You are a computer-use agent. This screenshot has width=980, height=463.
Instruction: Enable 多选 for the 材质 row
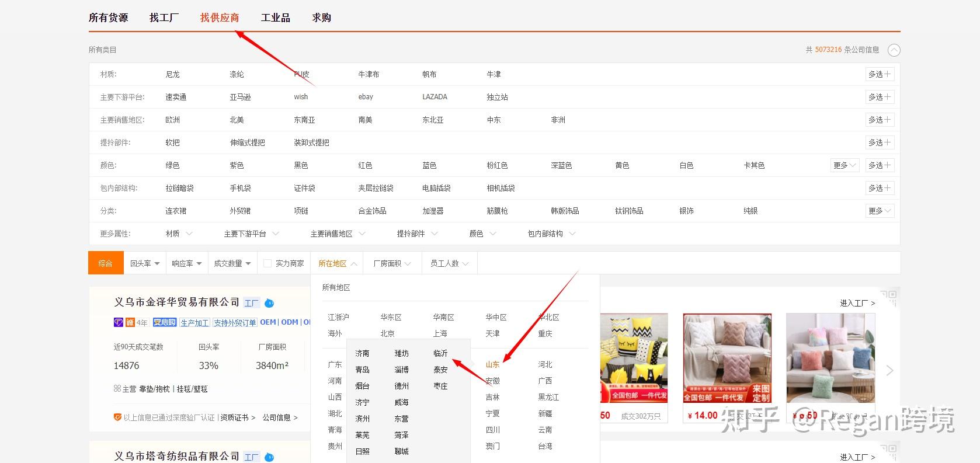pos(880,74)
